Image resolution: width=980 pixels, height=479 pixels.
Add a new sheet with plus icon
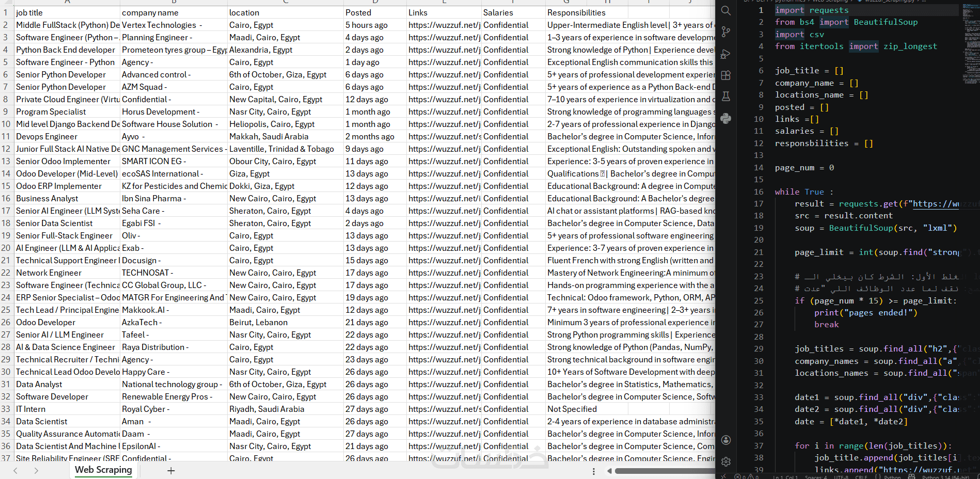pyautogui.click(x=171, y=471)
